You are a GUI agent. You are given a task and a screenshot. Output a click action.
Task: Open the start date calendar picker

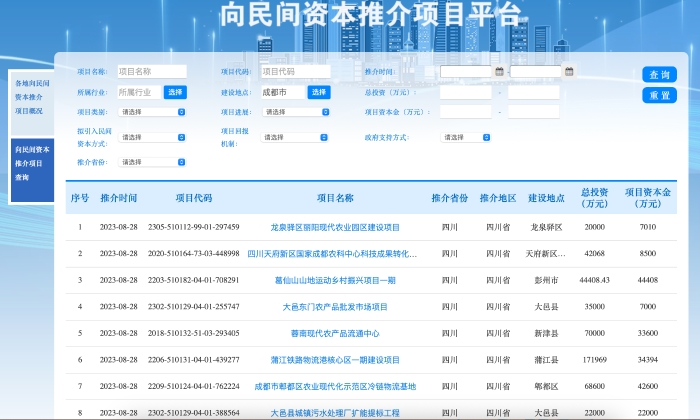click(x=499, y=72)
